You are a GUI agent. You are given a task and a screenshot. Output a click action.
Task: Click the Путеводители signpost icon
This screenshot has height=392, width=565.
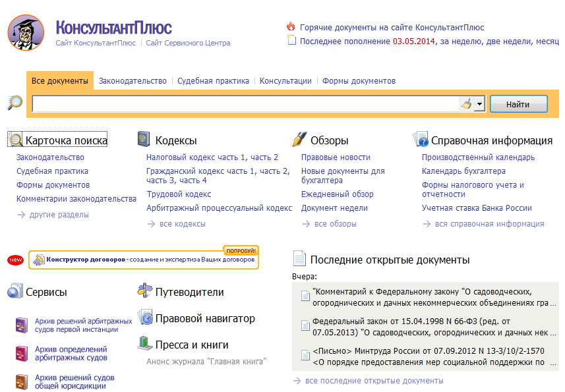[x=145, y=290]
